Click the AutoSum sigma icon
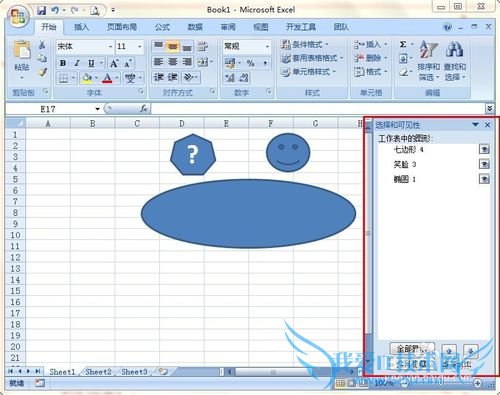500x395 pixels. pyautogui.click(x=403, y=44)
